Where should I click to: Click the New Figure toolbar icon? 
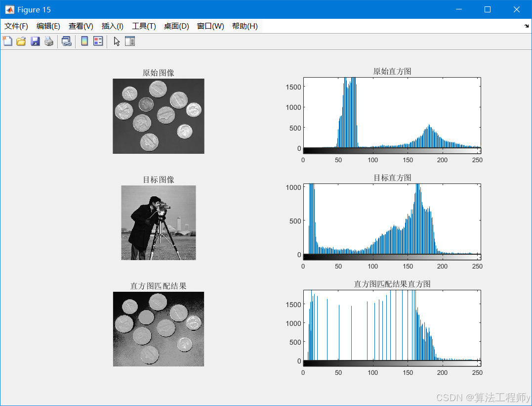click(7, 41)
